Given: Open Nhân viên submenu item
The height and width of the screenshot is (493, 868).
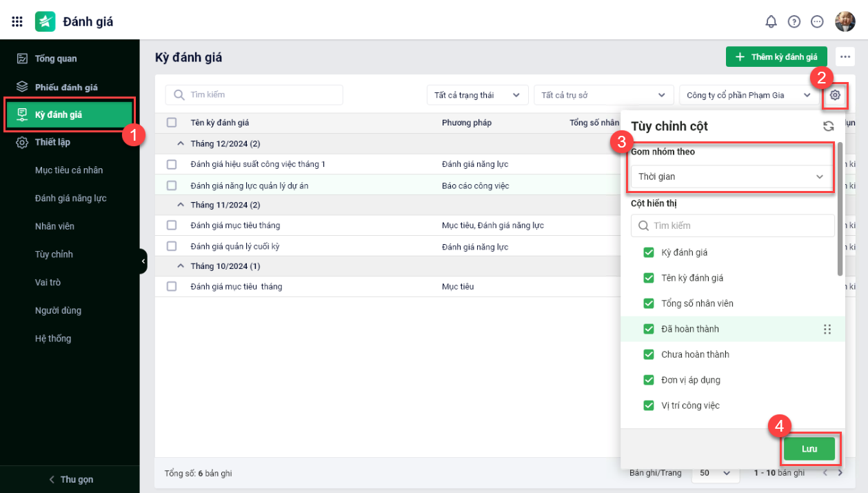Looking at the screenshot, I should [54, 226].
